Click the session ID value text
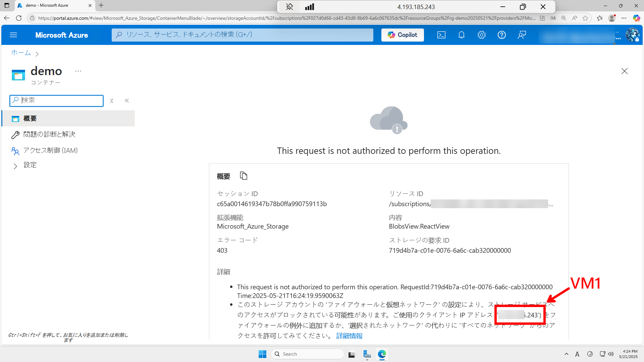This screenshot has width=644, height=362. point(272,204)
